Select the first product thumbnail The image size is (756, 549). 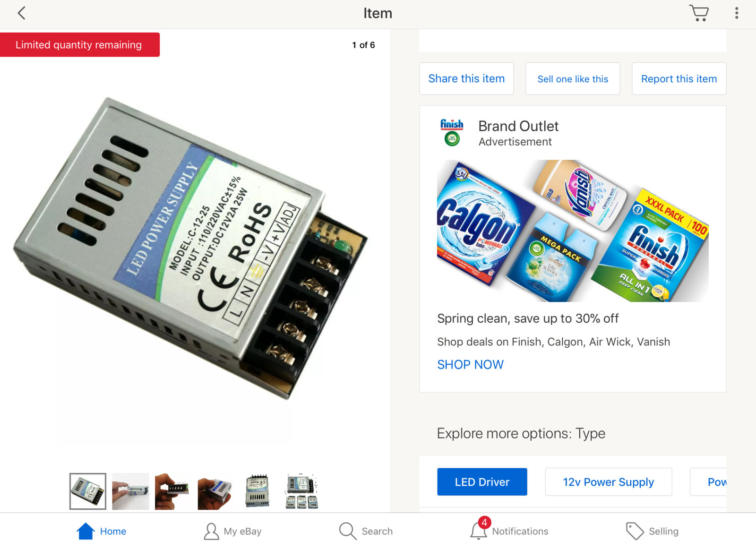[88, 491]
